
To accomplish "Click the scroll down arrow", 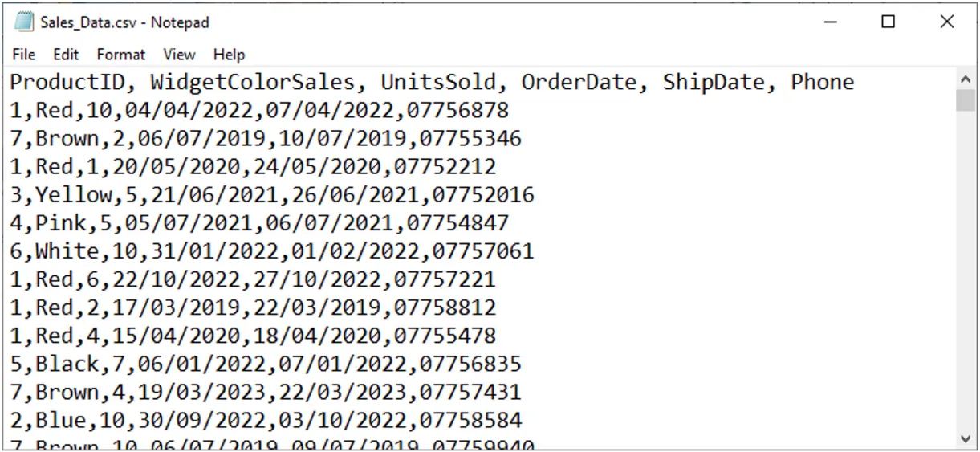I will (x=966, y=438).
